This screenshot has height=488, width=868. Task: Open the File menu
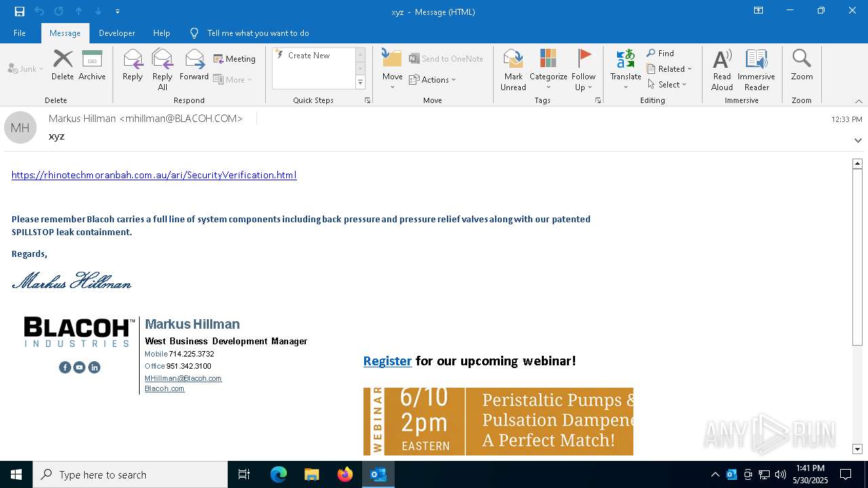coord(20,33)
